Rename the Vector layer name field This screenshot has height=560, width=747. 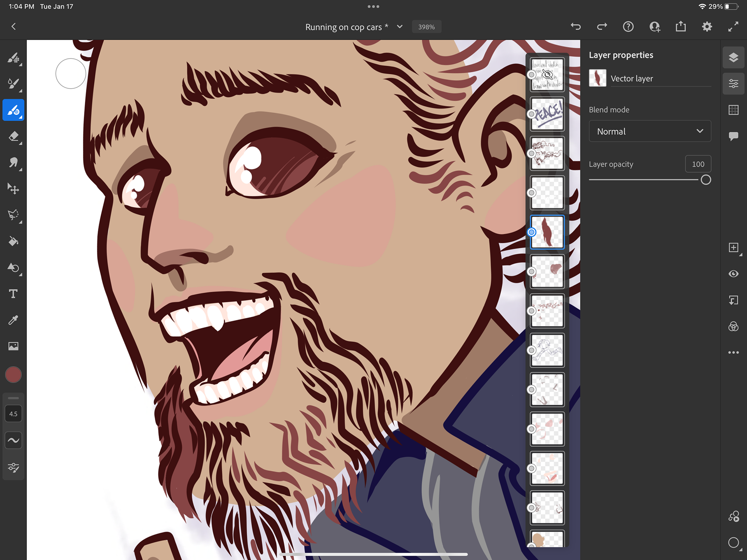point(661,79)
